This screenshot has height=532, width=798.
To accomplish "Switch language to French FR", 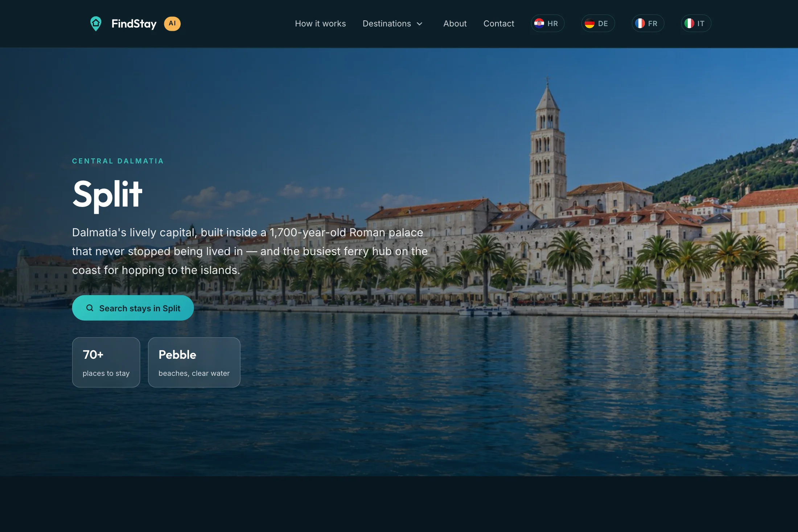I will [648, 24].
